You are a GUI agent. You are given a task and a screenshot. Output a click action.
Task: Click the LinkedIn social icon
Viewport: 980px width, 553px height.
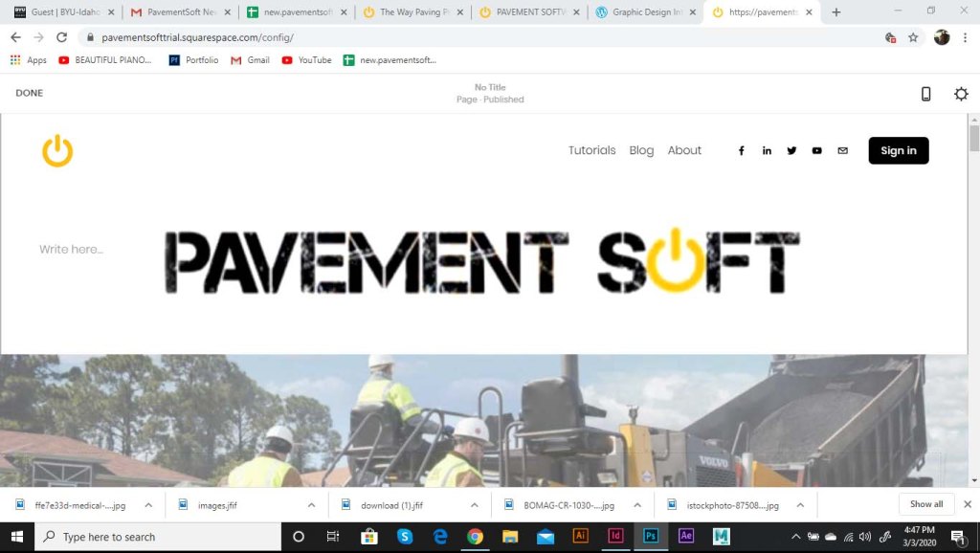click(x=767, y=151)
